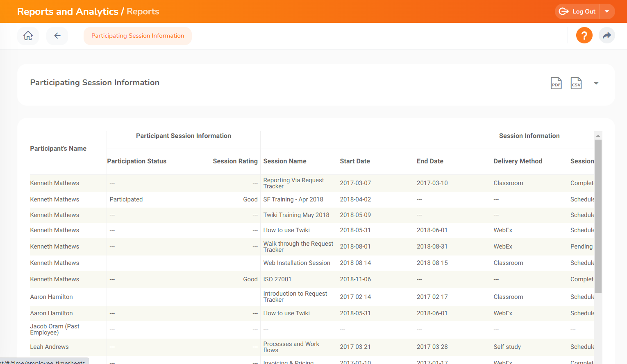Click the table scrollbar up arrow

598,136
